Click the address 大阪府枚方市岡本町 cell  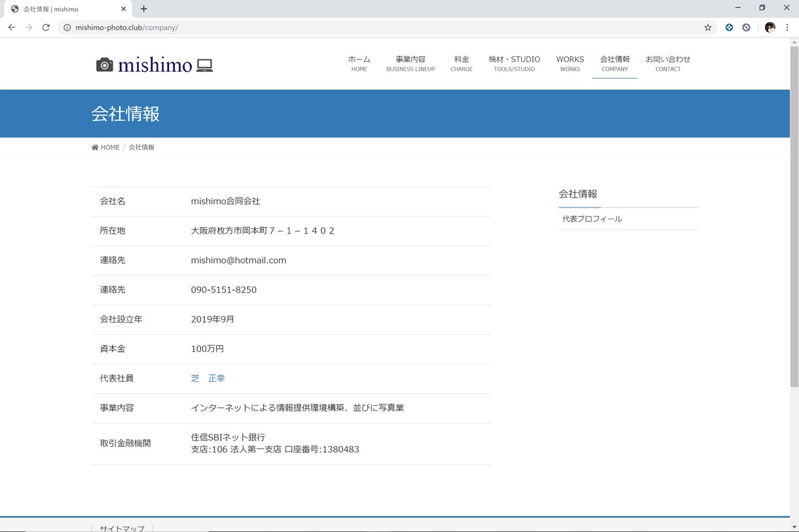point(263,231)
